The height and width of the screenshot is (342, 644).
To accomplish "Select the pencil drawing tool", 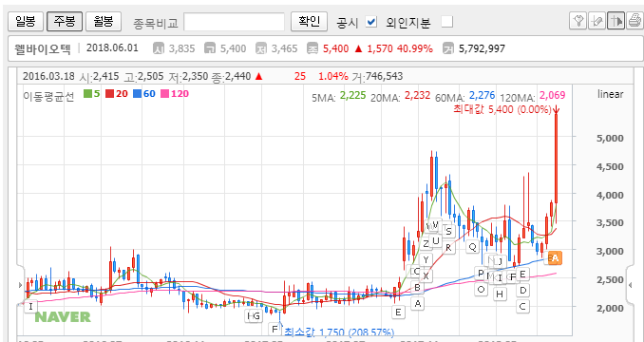I will click(x=597, y=21).
